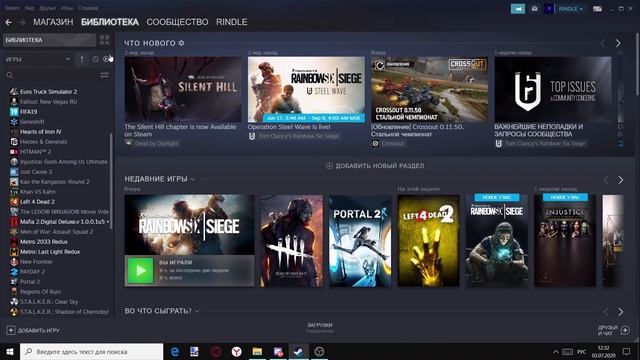
Task: Open Yandex Browser from taskbar
Action: click(x=236, y=351)
